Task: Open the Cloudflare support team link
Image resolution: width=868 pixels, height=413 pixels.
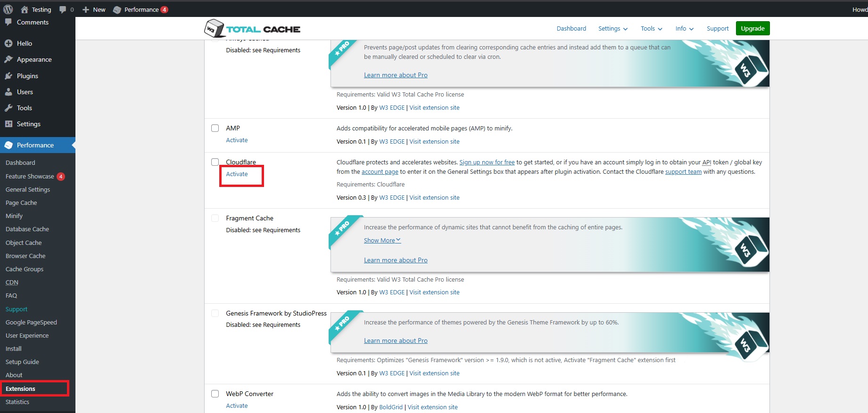Action: (x=683, y=171)
